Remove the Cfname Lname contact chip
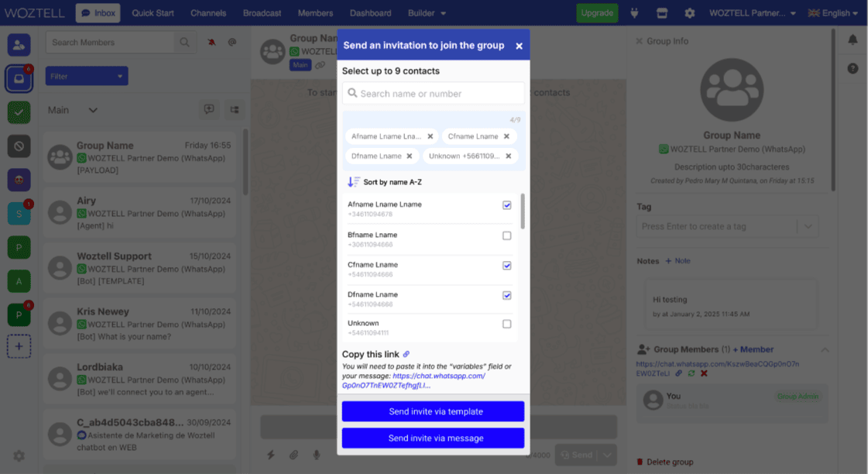868x474 pixels. pos(506,136)
